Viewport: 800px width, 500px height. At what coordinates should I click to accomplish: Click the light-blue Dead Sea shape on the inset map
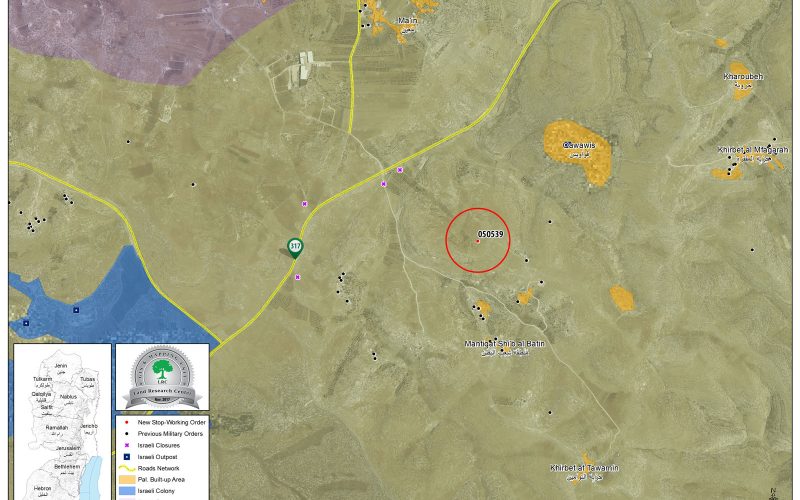tap(92, 476)
